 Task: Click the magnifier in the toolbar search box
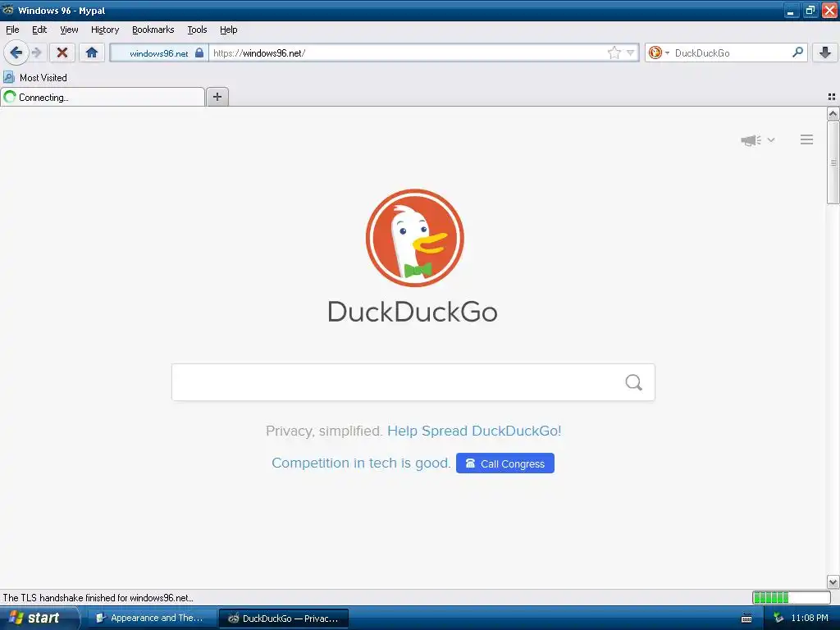(x=797, y=52)
